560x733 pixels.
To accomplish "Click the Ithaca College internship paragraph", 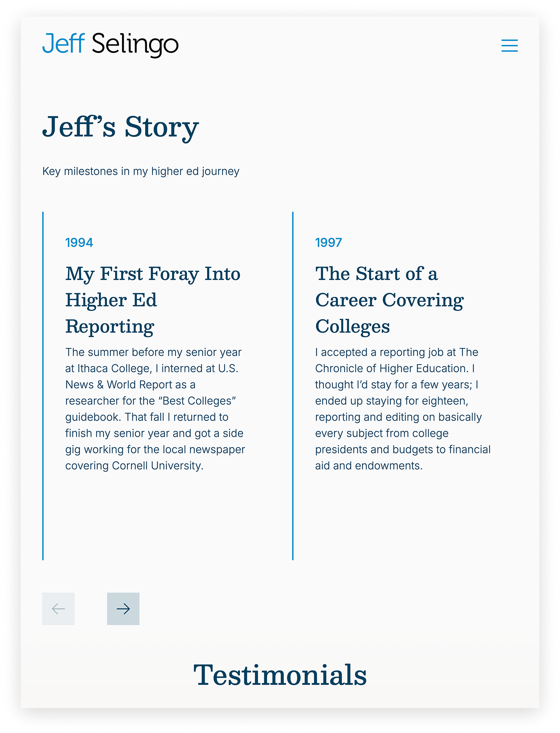I will [x=155, y=409].
